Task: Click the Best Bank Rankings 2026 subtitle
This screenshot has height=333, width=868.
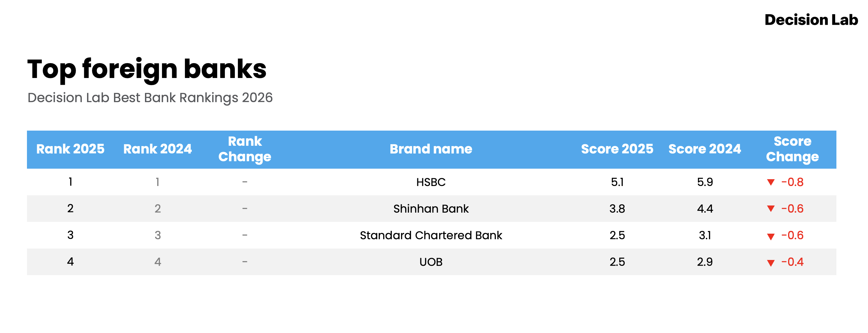Action: (150, 98)
